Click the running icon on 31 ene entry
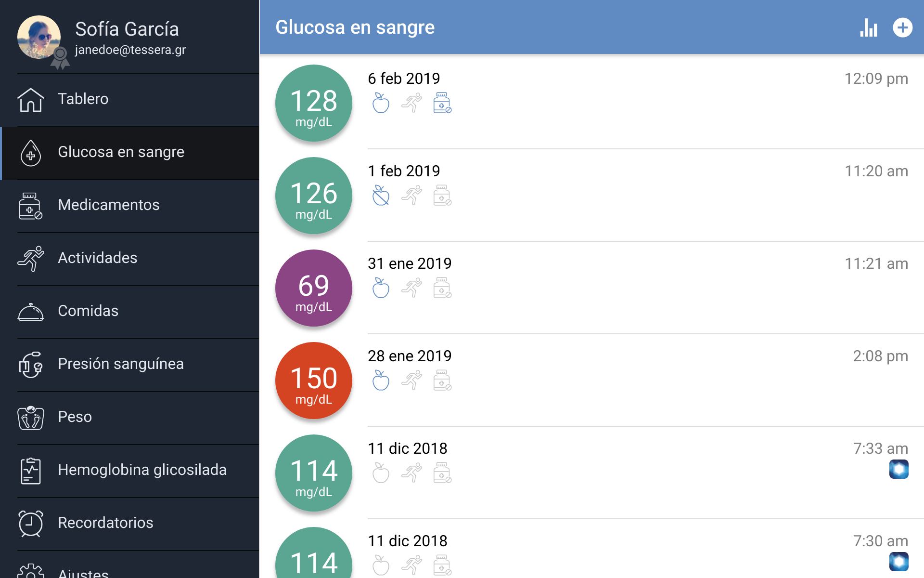 pyautogui.click(x=411, y=288)
